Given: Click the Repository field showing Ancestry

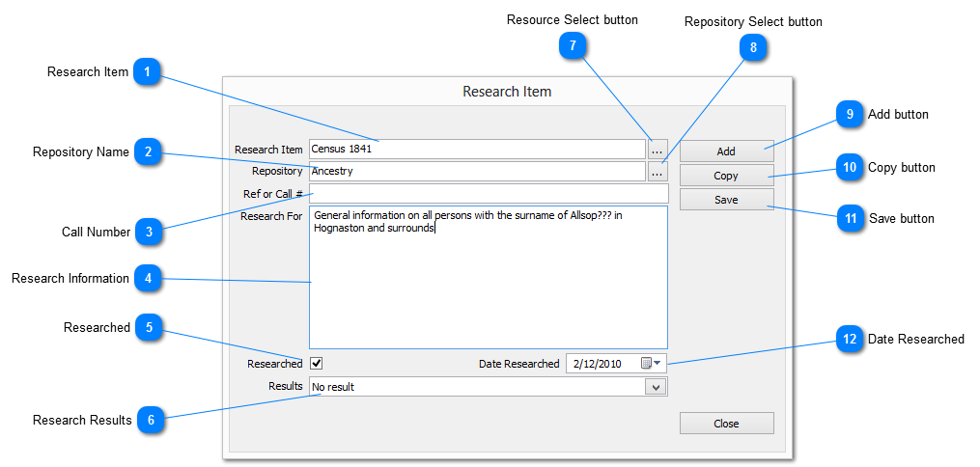Looking at the screenshot, I should pyautogui.click(x=476, y=172).
